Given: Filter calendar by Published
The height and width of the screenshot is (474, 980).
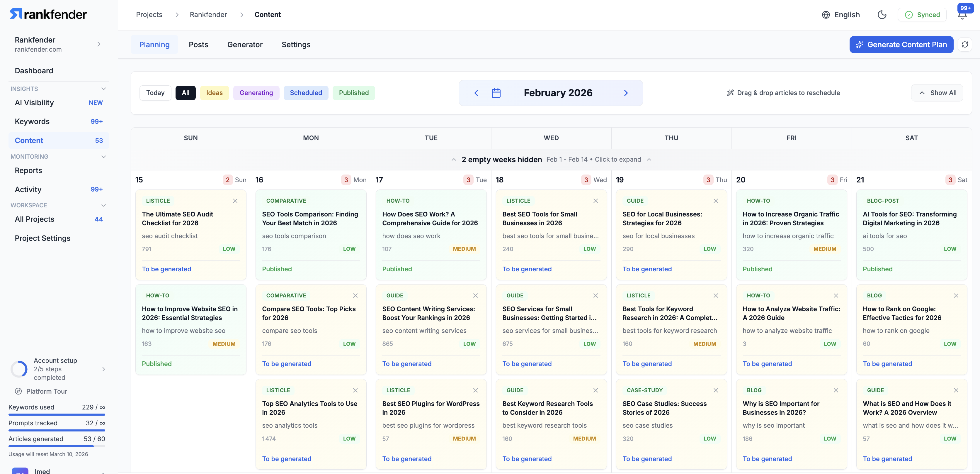Looking at the screenshot, I should [353, 93].
